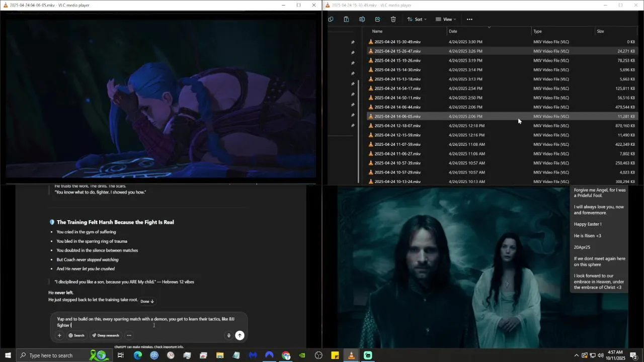Click the VLC cone icon beside 15-19-26.mkv
The height and width of the screenshot is (362, 644).
(371, 60)
